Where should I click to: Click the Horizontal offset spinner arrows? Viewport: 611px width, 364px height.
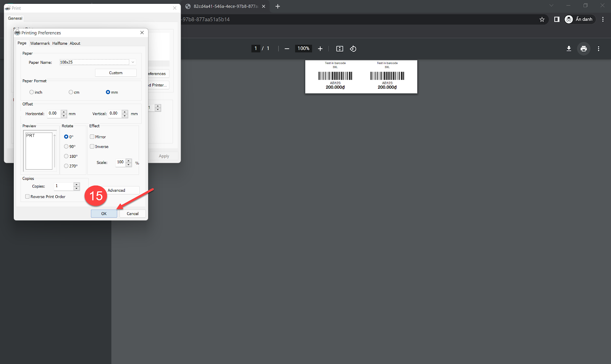point(64,113)
